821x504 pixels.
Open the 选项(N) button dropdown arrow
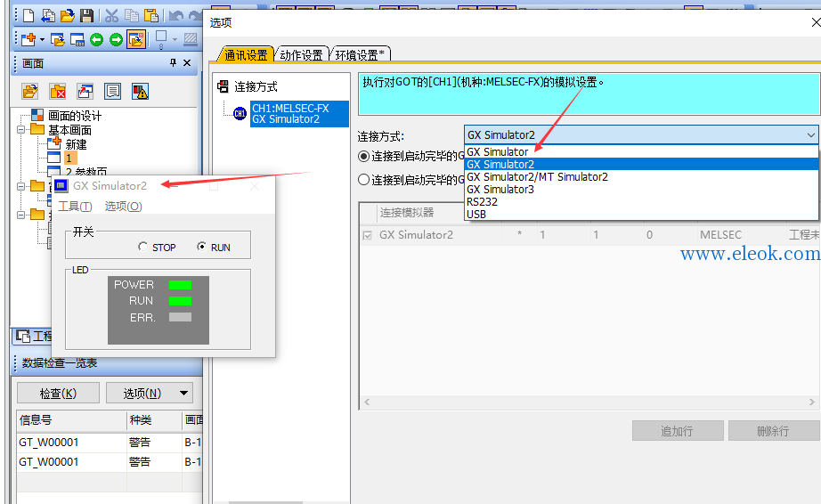(183, 393)
